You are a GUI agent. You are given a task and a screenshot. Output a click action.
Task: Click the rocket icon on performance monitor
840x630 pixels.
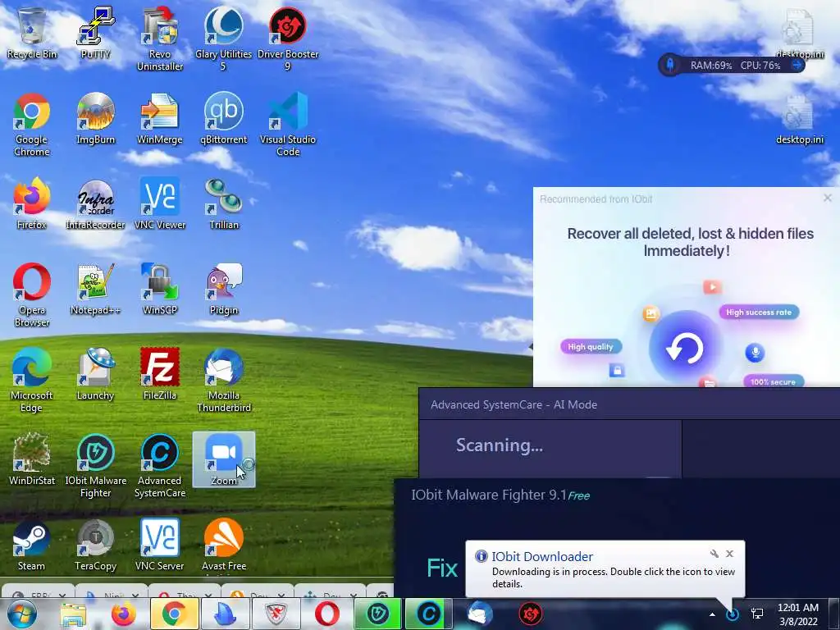(669, 66)
